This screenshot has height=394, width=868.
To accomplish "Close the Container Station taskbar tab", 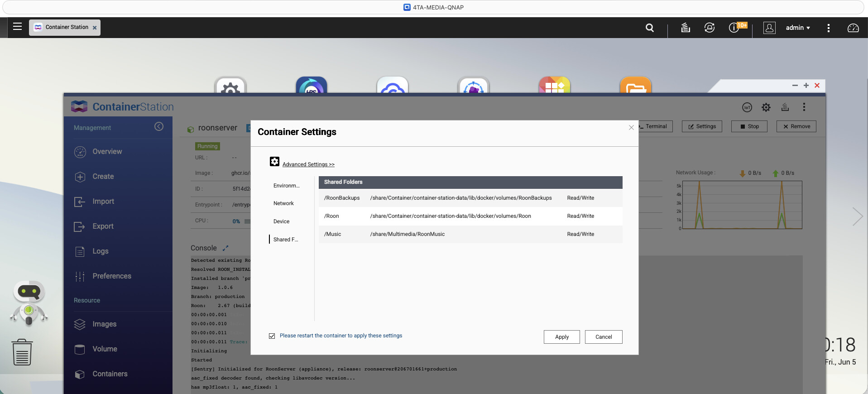I will pos(95,28).
